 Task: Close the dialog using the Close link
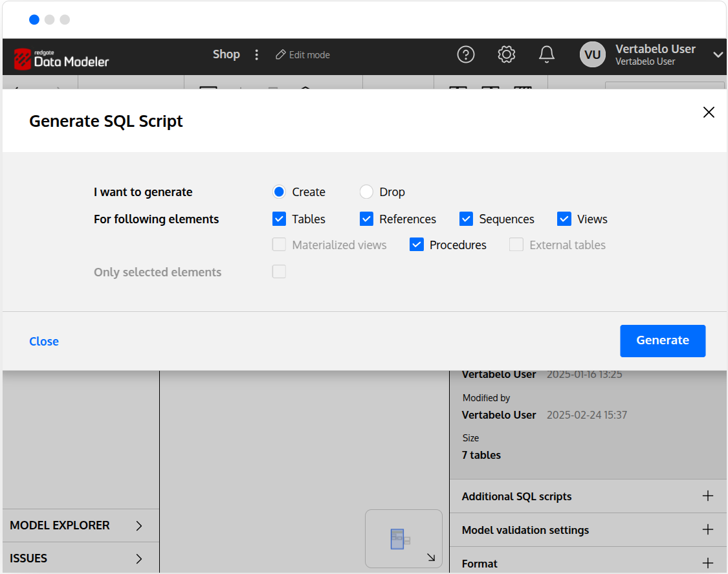click(43, 341)
